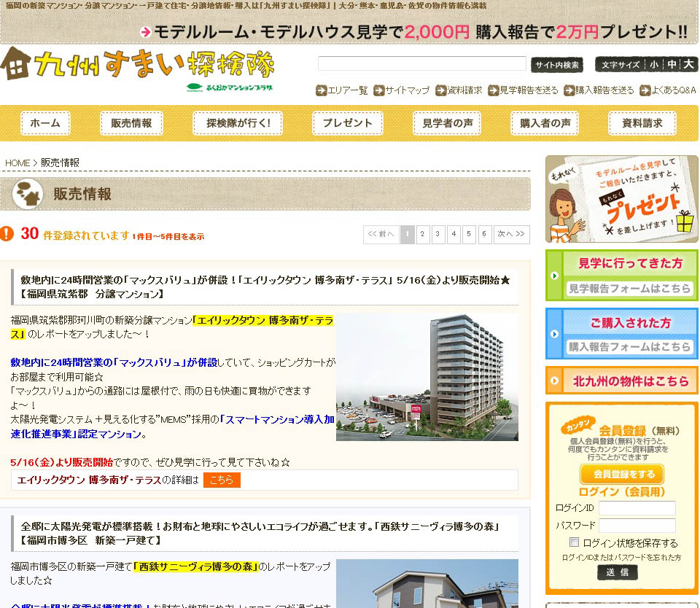Click the orange こちら details button

pos(222,480)
